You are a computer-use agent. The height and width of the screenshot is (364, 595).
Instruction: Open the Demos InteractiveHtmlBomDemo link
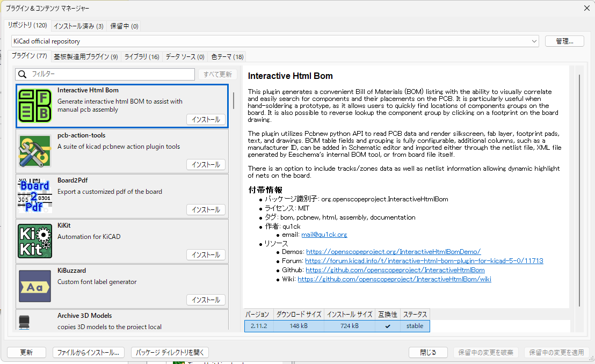pos(394,252)
